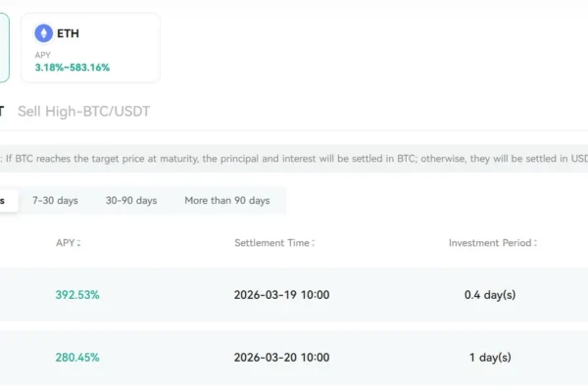Open the 280.45% APY product

[77, 358]
